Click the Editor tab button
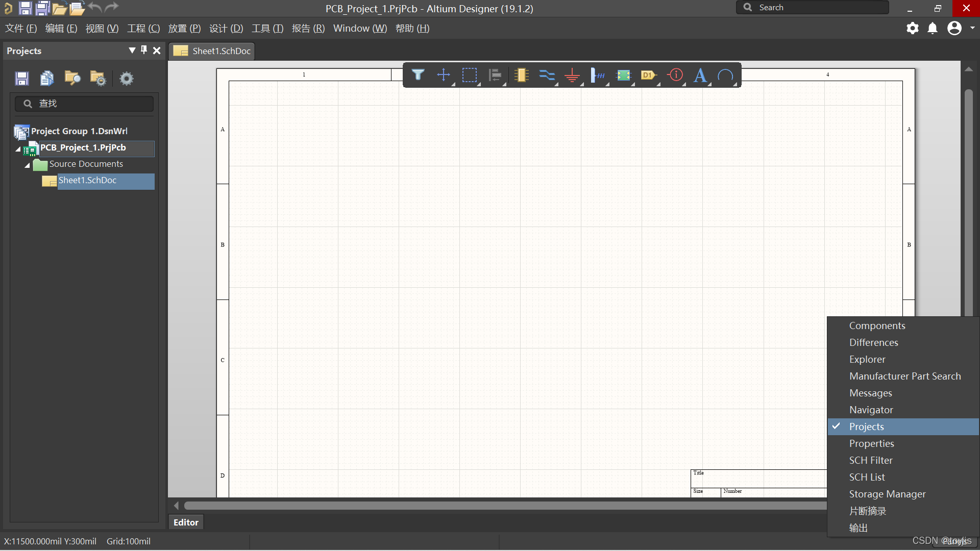 (x=186, y=522)
